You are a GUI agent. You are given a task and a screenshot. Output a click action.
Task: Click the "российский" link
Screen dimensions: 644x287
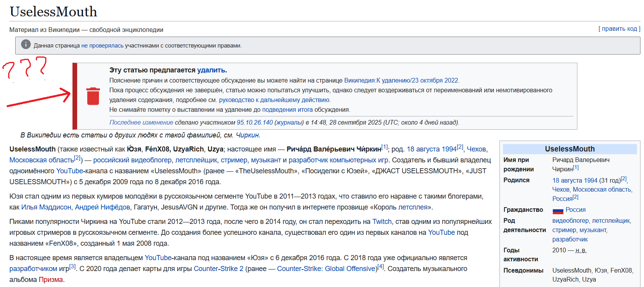tap(111, 160)
